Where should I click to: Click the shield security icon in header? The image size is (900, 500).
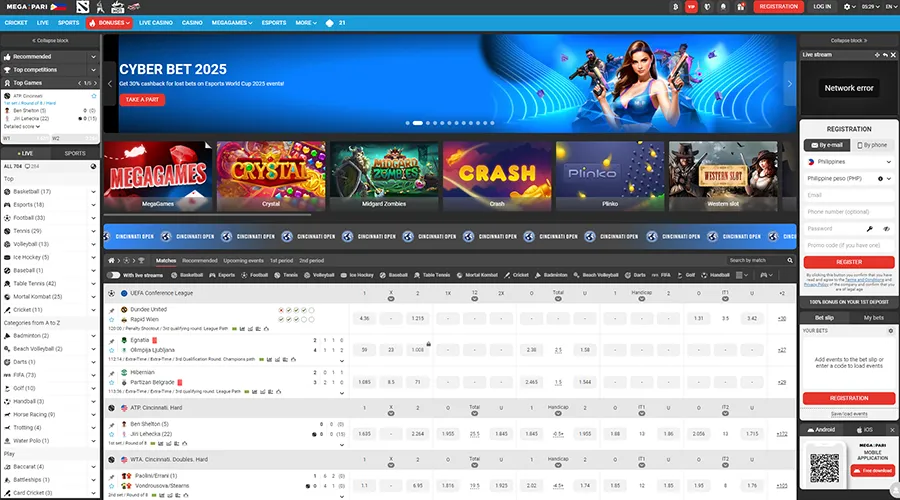[707, 7]
